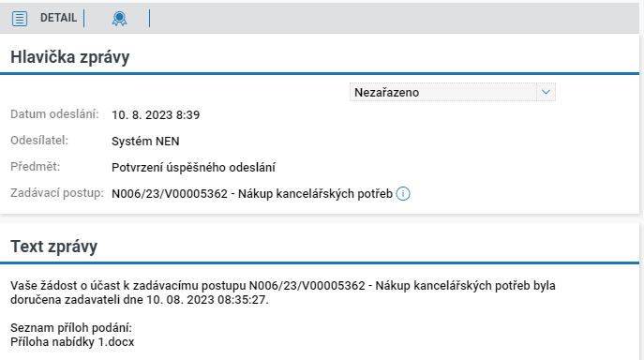Click the message body starting with Vaše žádost
The width and height of the screenshot is (644, 360).
(x=282, y=292)
